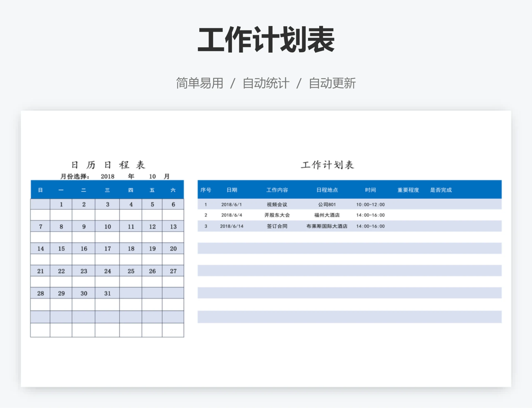Screen dimensions: 532x408
Task: Click the 序号 column header
Action: tap(206, 190)
